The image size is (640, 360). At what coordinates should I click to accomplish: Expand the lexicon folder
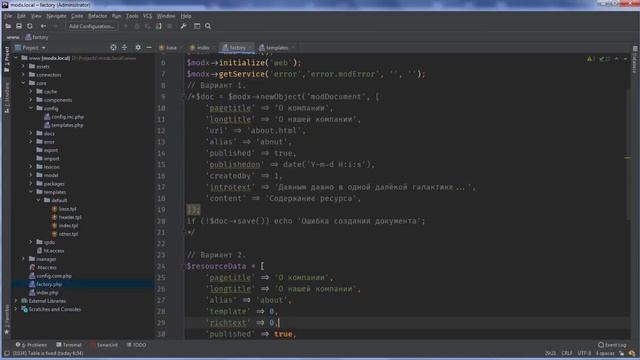tap(31, 167)
